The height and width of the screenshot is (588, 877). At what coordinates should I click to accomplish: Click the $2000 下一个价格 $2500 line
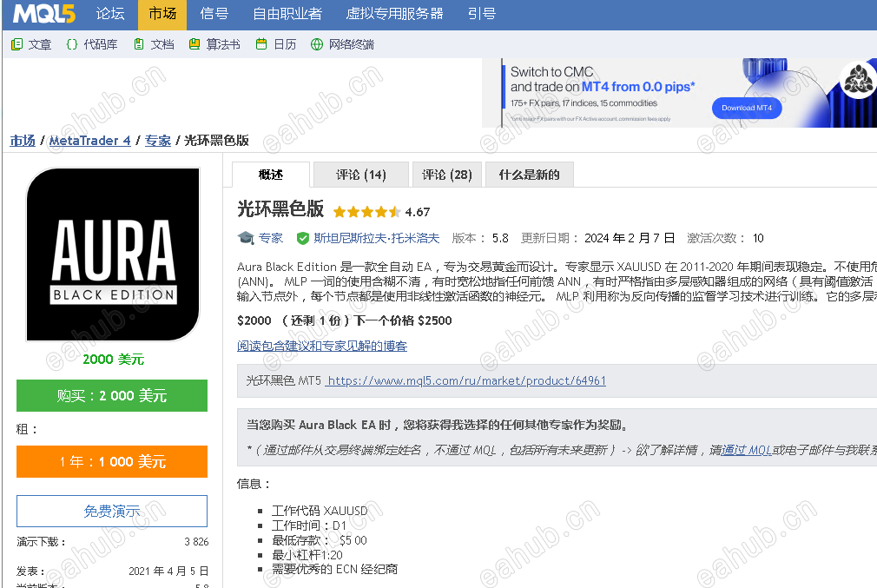click(x=345, y=320)
